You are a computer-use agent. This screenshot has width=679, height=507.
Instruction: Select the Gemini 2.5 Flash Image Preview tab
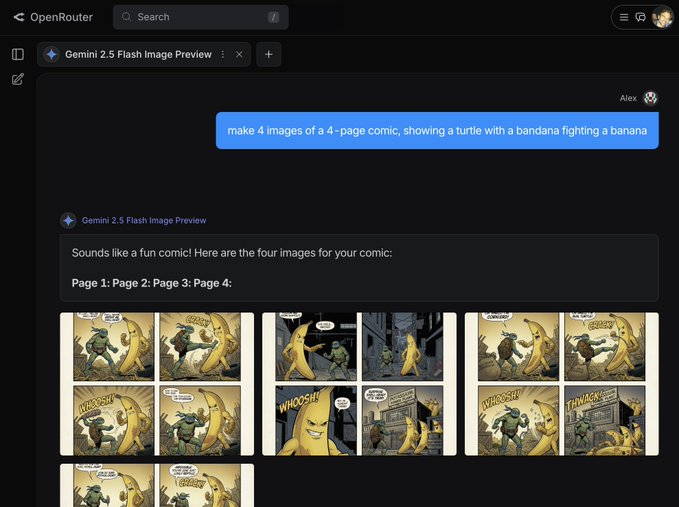tap(138, 55)
